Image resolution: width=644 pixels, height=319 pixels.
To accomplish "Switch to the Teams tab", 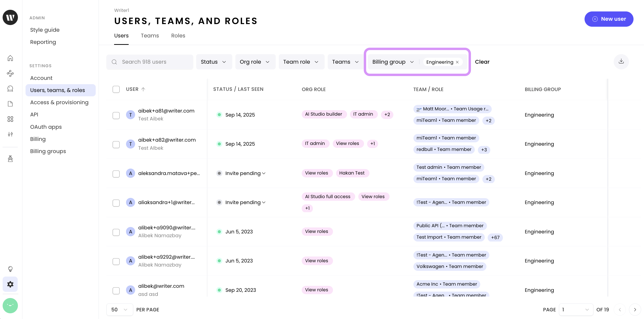I will click(x=149, y=36).
